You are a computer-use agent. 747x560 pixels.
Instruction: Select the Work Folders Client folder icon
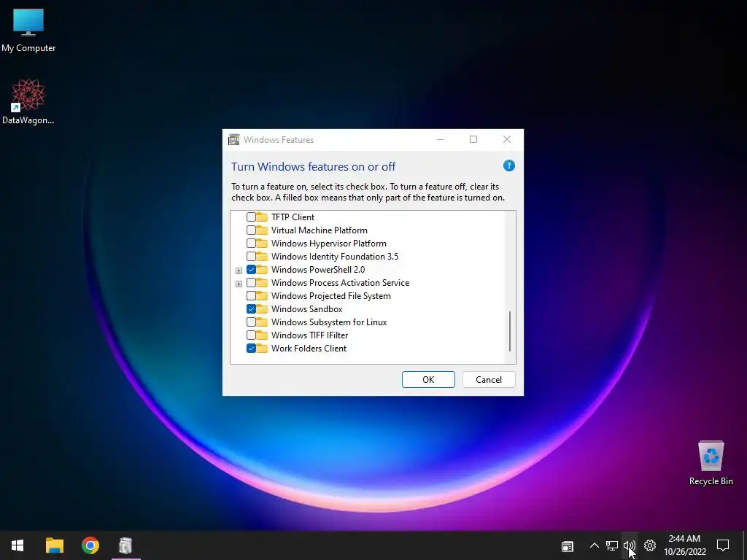point(262,348)
